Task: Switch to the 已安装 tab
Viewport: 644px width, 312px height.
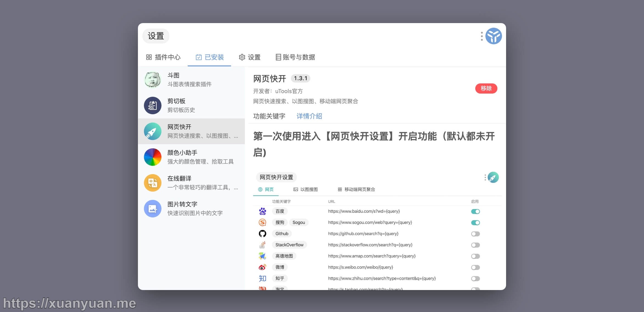Action: [209, 57]
